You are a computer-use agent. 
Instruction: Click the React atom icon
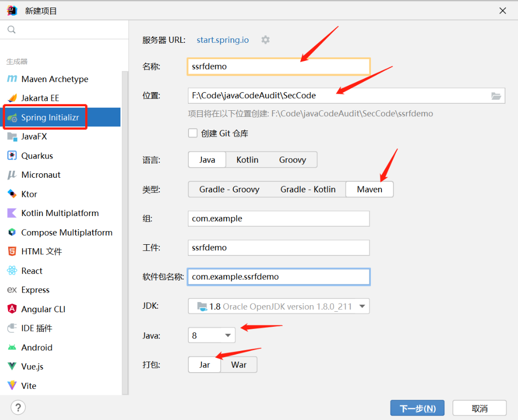pos(12,270)
